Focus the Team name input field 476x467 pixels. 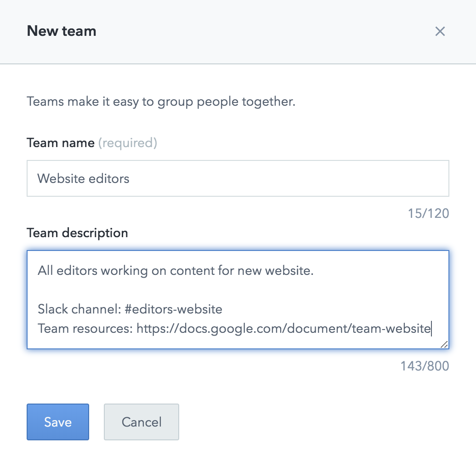coord(238,178)
